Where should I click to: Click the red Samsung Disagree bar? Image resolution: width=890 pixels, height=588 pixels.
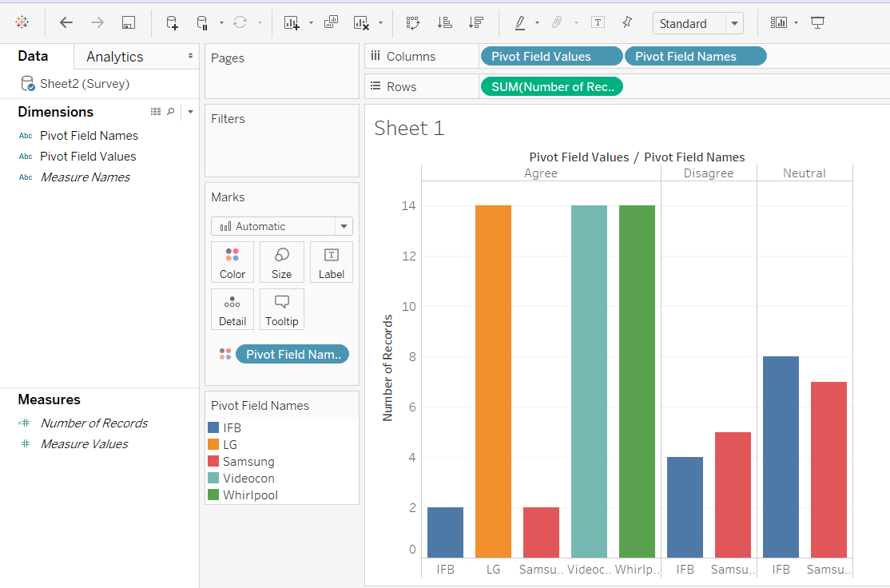pyautogui.click(x=733, y=495)
